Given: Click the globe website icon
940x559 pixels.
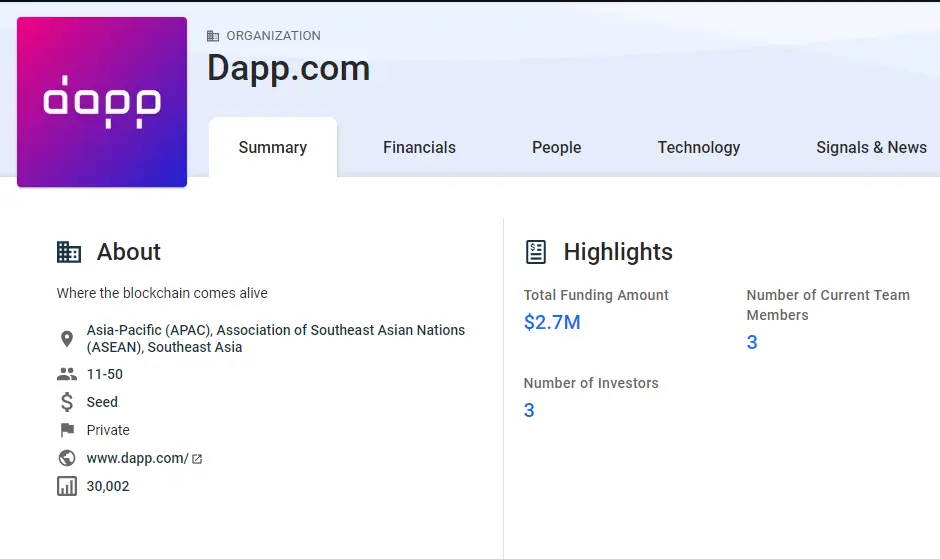Looking at the screenshot, I should click(x=67, y=458).
